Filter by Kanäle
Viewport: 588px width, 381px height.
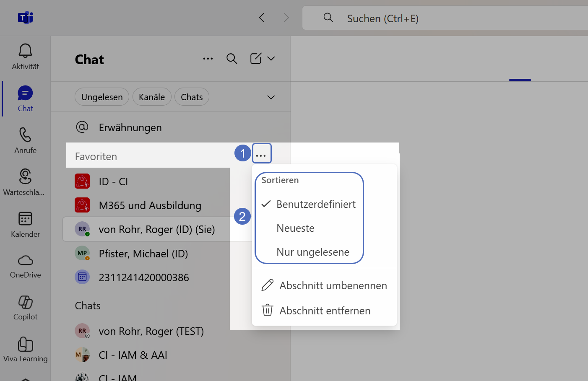click(x=152, y=97)
